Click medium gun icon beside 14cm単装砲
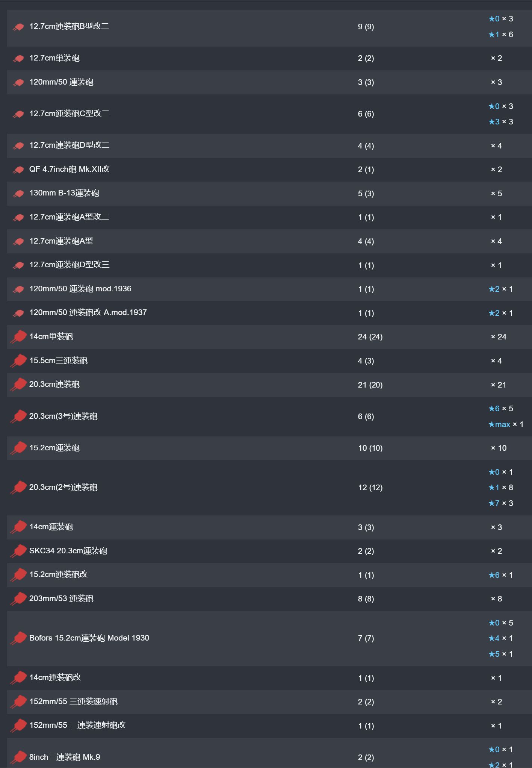This screenshot has width=532, height=768. coord(18,337)
